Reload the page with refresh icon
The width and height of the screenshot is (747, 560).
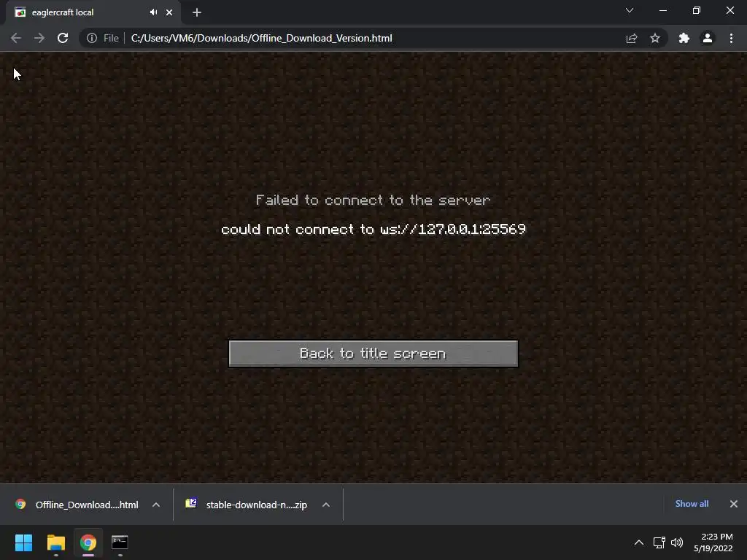[63, 38]
